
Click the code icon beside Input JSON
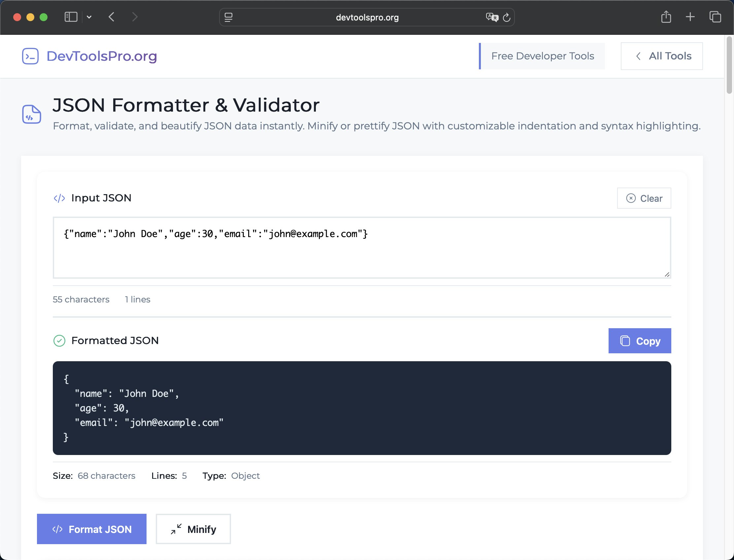point(59,198)
